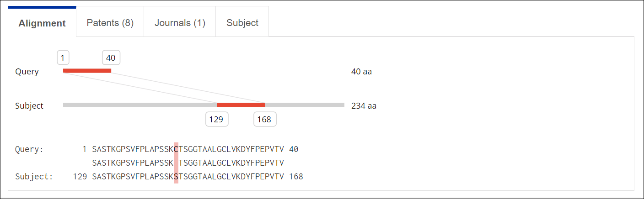Click the highlighted mismatch C in Query sequence
644x199 pixels.
click(176, 149)
